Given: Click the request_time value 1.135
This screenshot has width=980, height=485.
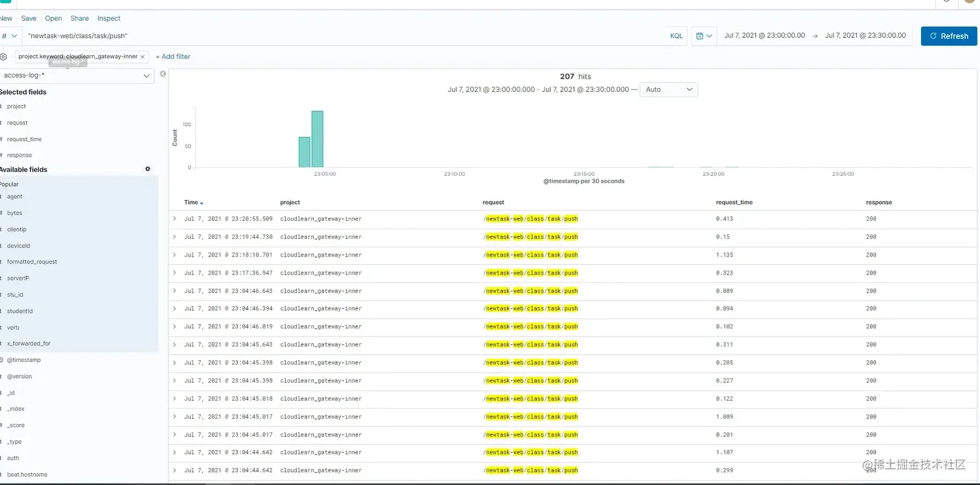Looking at the screenshot, I should coord(725,255).
